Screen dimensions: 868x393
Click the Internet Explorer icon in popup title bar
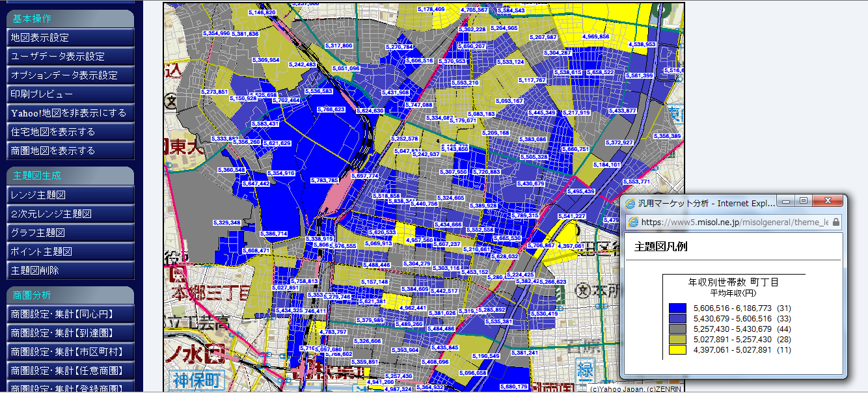tap(630, 203)
